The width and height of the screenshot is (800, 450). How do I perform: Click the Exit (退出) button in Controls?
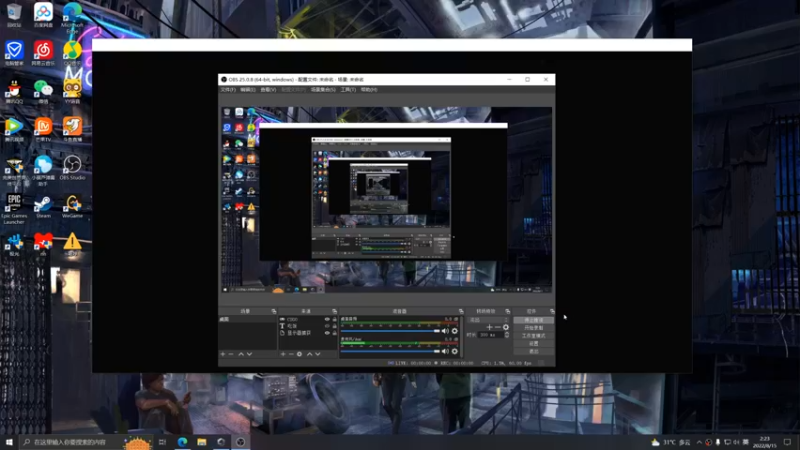pyautogui.click(x=533, y=352)
